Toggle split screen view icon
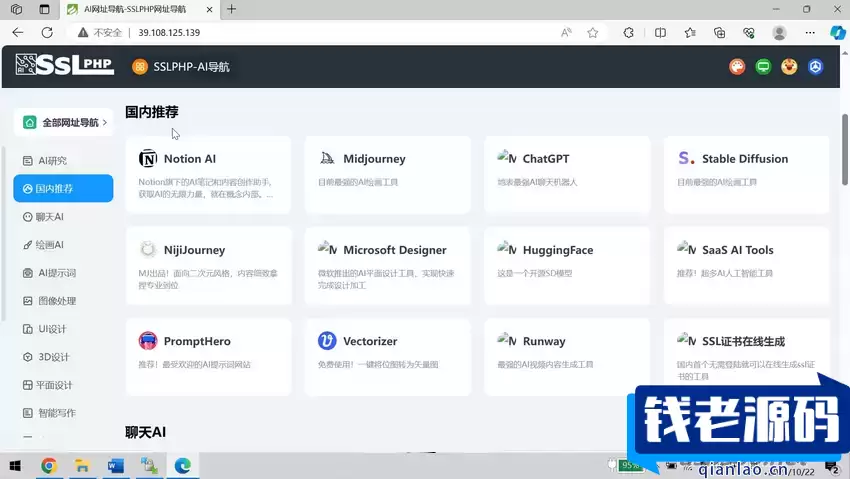 tap(660, 33)
